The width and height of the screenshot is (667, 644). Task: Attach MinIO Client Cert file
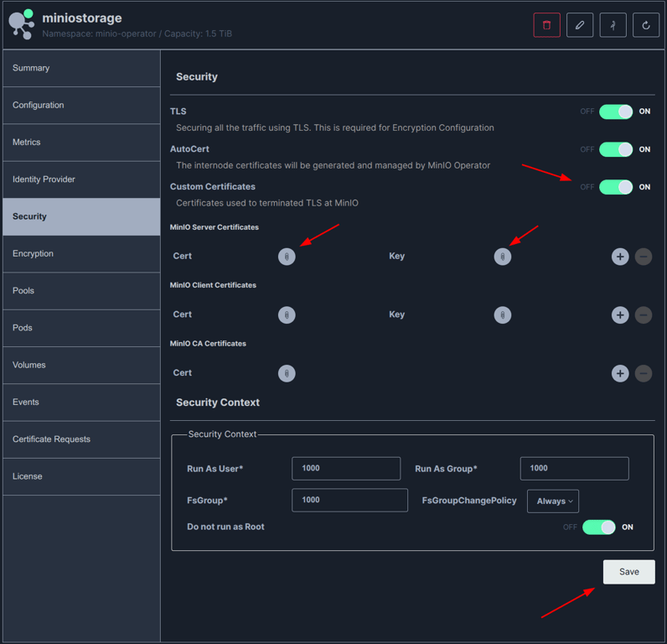coord(287,315)
